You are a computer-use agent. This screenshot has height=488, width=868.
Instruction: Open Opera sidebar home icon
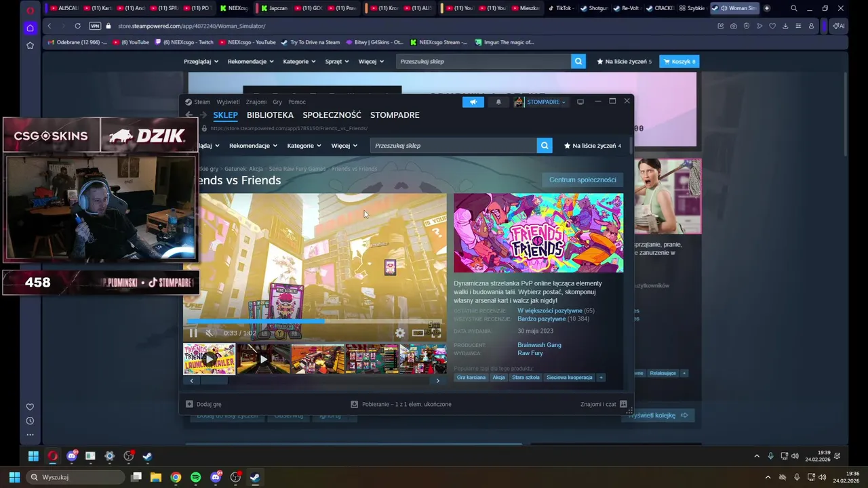point(30,28)
